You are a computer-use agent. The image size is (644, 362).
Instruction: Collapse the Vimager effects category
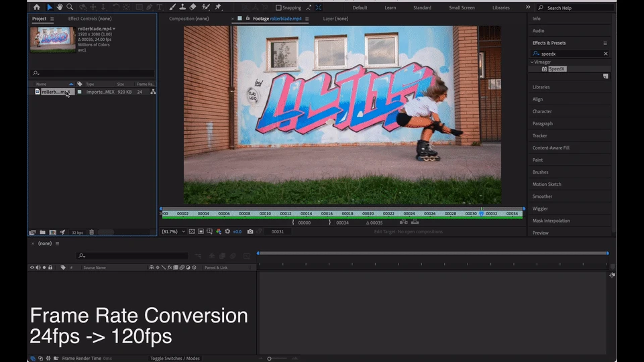pyautogui.click(x=532, y=62)
